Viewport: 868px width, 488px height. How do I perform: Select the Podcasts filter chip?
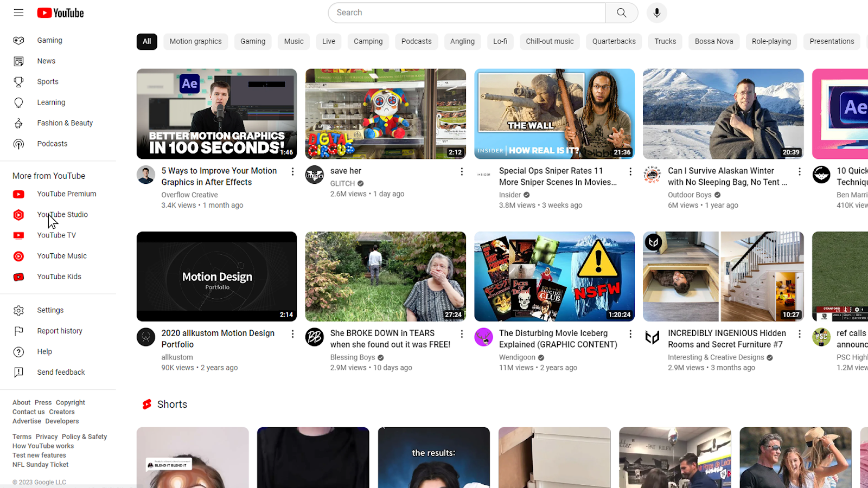click(x=416, y=41)
